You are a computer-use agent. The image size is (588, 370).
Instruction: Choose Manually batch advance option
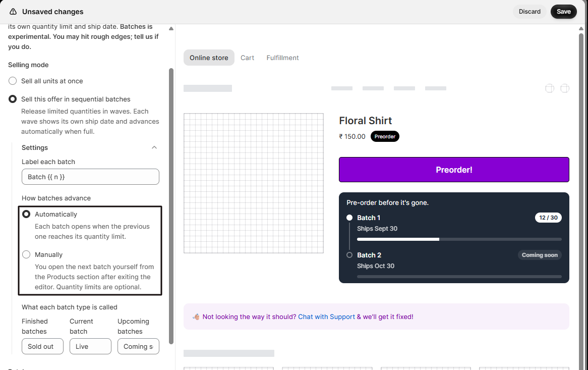coord(26,255)
